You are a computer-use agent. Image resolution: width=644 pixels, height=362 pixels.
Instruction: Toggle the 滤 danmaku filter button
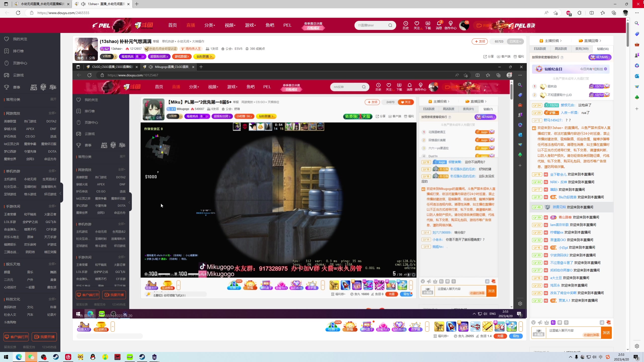[x=602, y=323]
